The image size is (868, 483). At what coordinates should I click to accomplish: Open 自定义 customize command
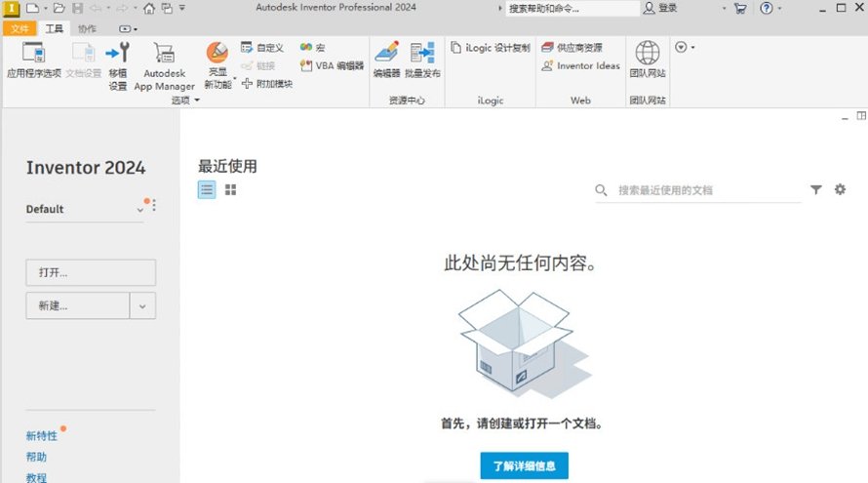[x=262, y=48]
